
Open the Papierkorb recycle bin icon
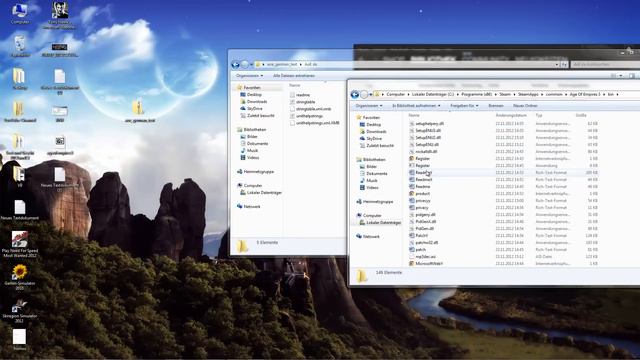19,46
